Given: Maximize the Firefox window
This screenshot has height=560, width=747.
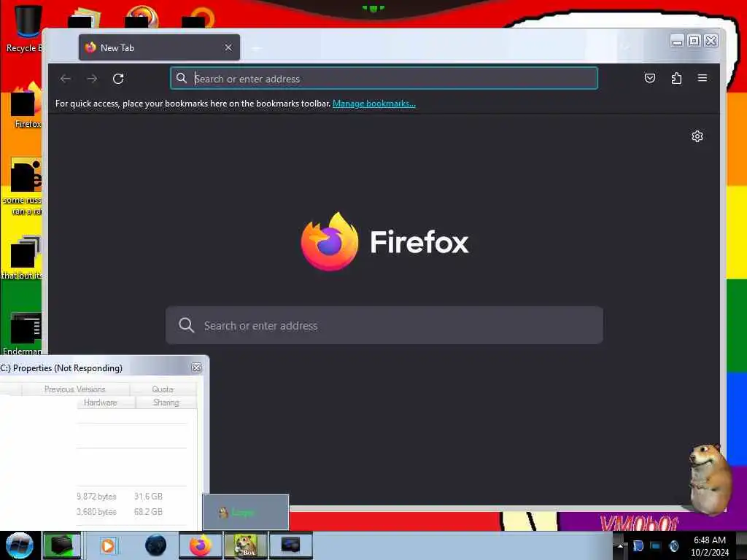Looking at the screenshot, I should click(694, 42).
